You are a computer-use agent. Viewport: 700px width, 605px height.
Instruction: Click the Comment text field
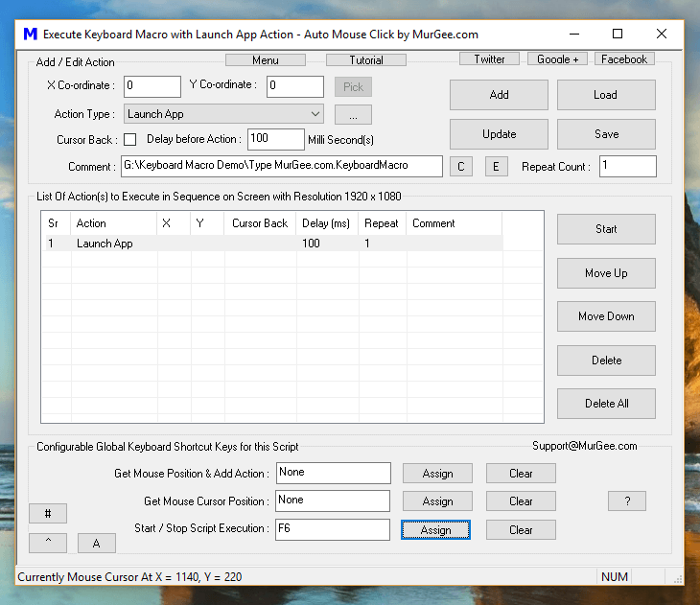[282, 166]
